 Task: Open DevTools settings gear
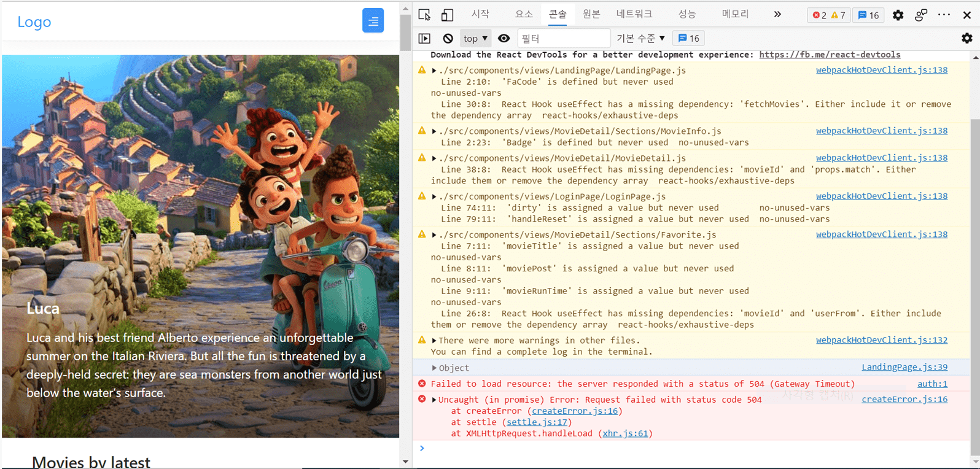898,15
